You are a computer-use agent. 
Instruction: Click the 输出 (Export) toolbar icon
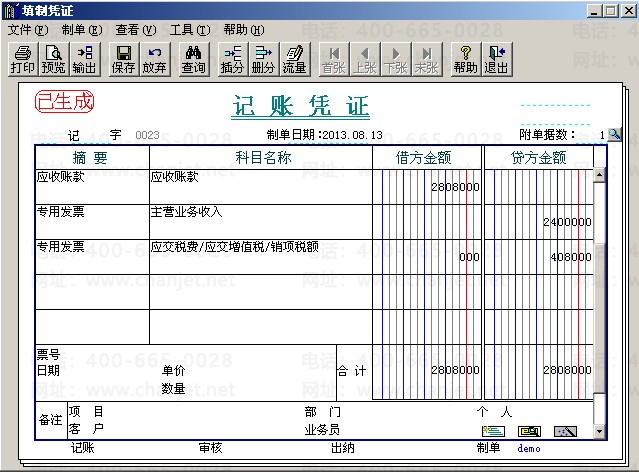(x=84, y=59)
